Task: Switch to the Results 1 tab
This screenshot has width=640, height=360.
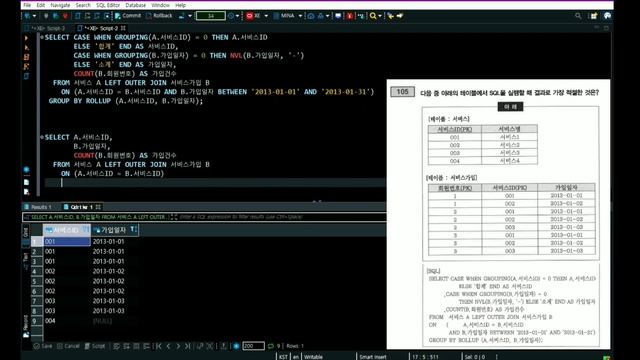Action: point(38,207)
